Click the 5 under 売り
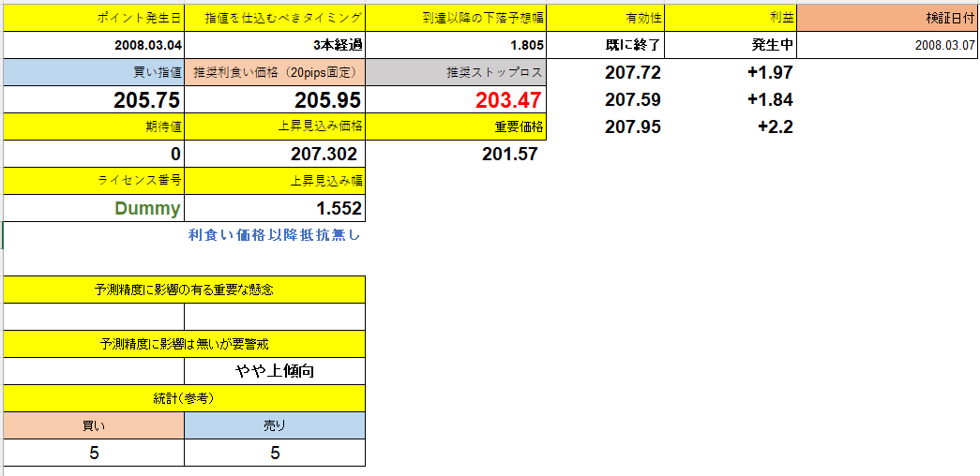The image size is (980, 476). pos(275,453)
